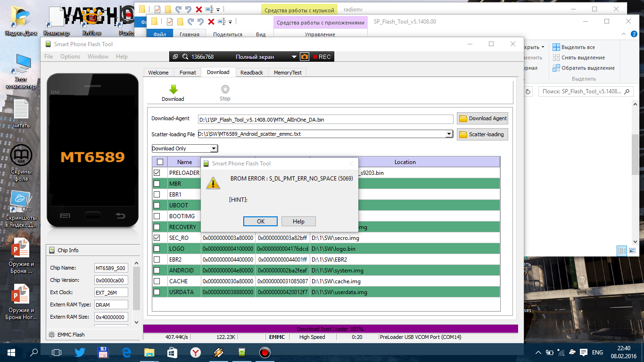Check the ANDROID partition checkbox

157,271
